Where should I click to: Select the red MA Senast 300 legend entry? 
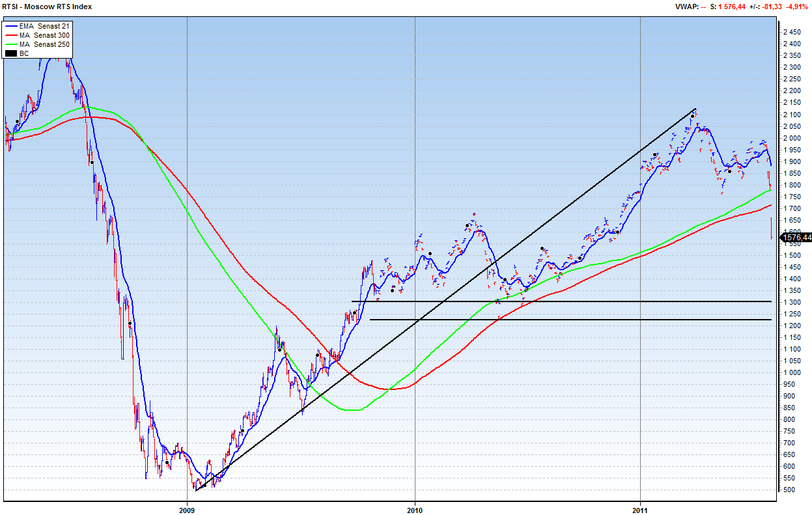(44, 35)
